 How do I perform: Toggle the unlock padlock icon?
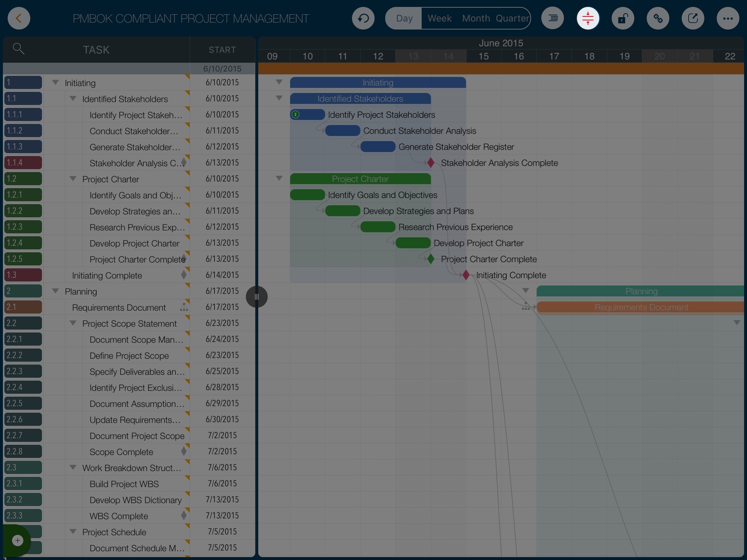pyautogui.click(x=623, y=18)
